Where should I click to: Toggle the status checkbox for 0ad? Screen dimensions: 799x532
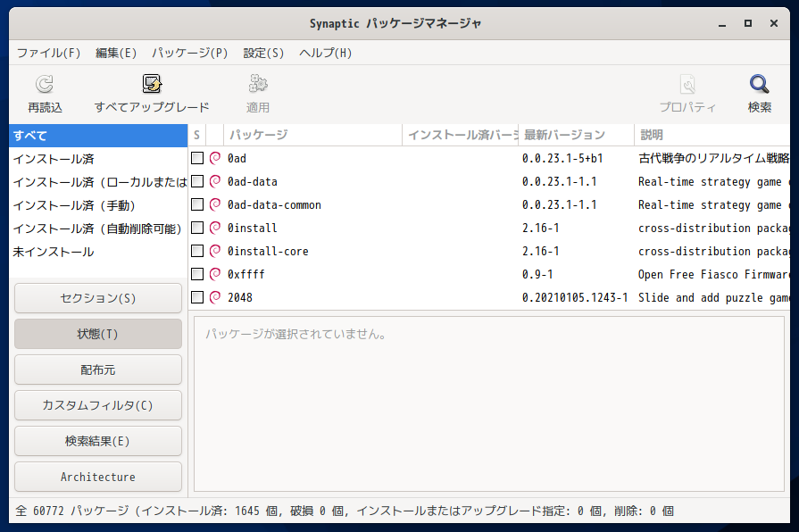point(197,158)
